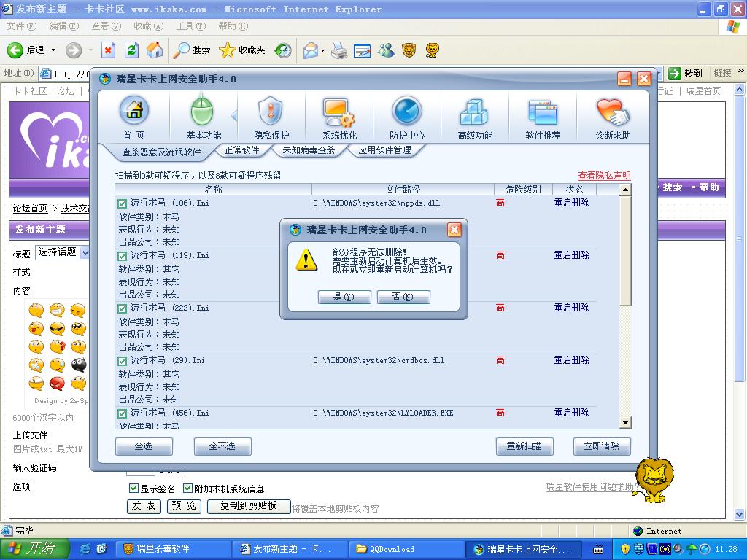Open the Mail button dropdown arrow
This screenshot has width=747, height=560.
[x=323, y=50]
